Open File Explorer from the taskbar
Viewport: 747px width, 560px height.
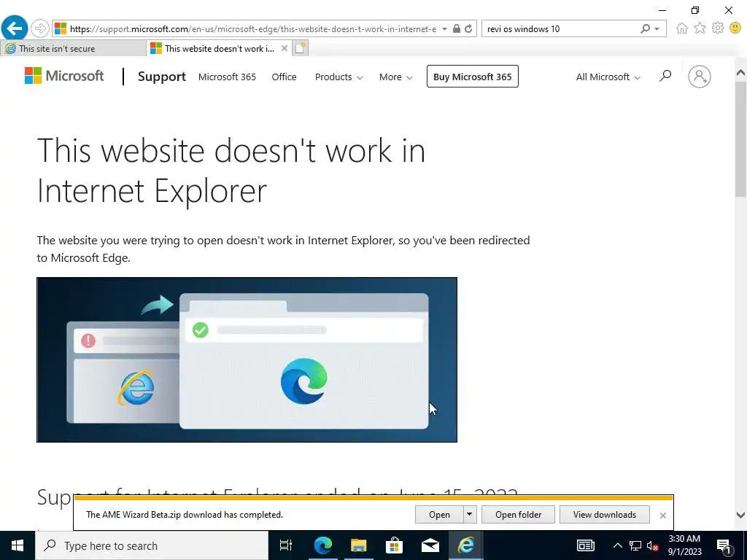[x=358, y=545]
